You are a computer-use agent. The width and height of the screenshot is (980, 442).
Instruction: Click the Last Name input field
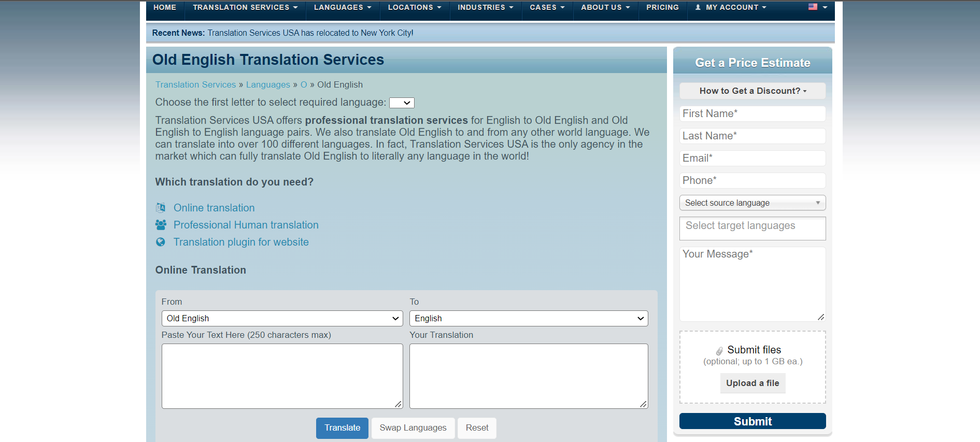(752, 136)
